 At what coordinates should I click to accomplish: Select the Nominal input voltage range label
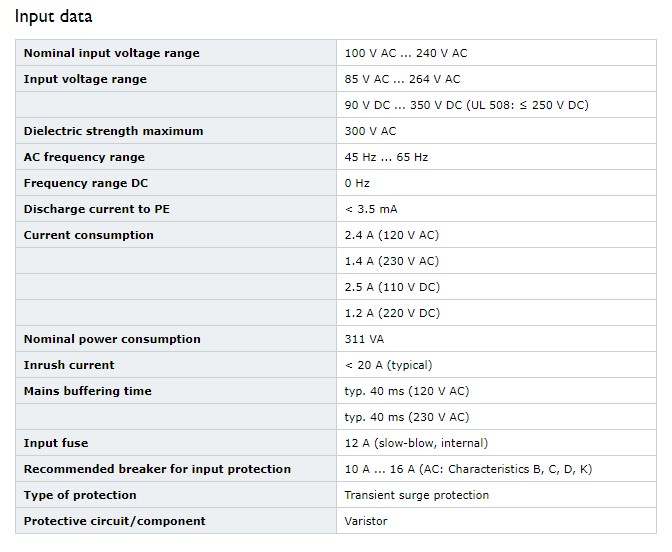tap(111, 53)
